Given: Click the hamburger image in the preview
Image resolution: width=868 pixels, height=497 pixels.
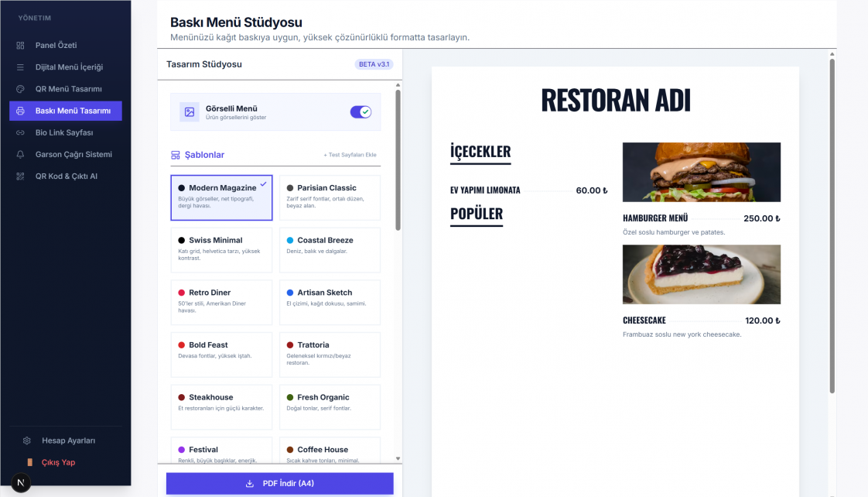Looking at the screenshot, I should (x=701, y=172).
